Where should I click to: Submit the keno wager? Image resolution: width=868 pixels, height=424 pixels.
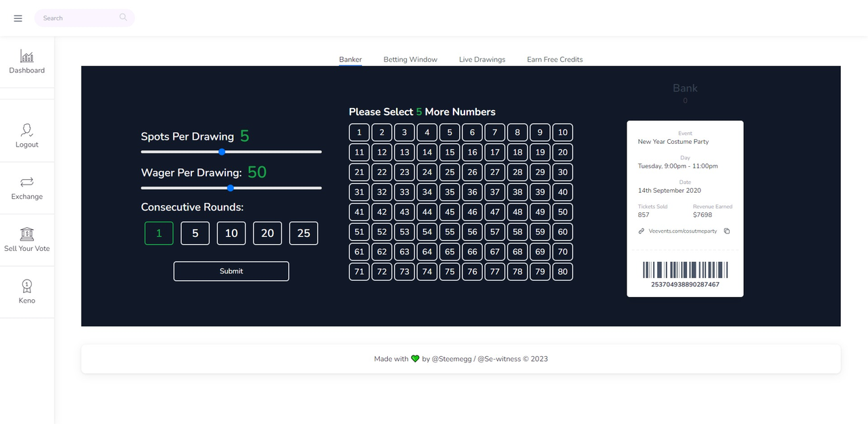coord(231,271)
